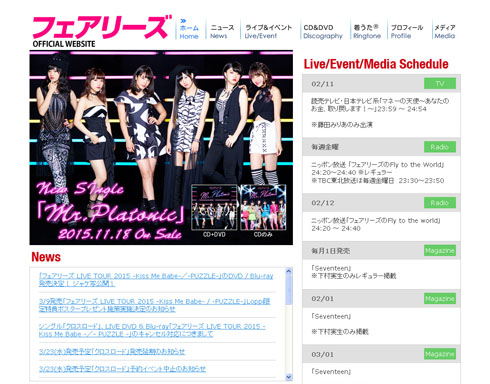Viewport: 490px width, 384px height.
Task: Open news link 3/23 クロスロード reservation event cancelled
Action: tap(122, 369)
